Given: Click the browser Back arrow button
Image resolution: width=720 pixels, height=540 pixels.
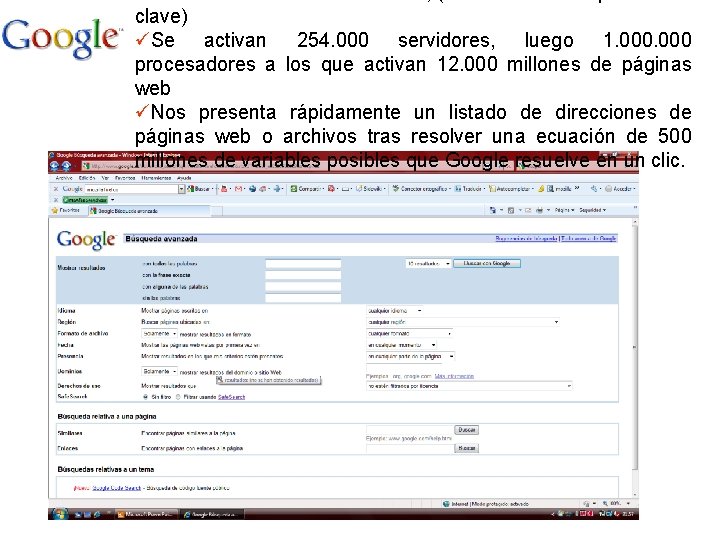Looking at the screenshot, I should click(x=56, y=166).
